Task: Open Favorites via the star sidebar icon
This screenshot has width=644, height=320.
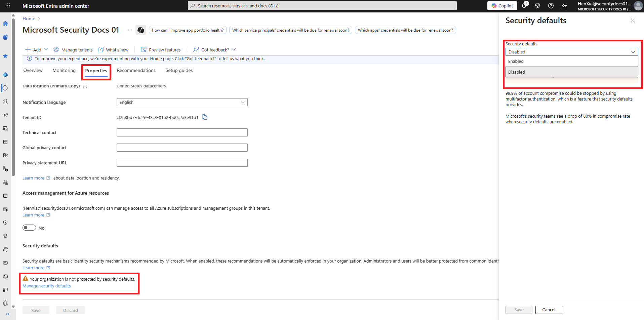Action: click(5, 56)
